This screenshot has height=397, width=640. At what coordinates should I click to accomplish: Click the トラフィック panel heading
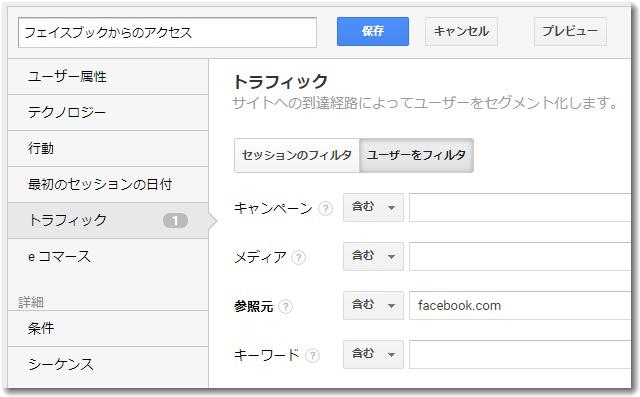click(x=280, y=82)
